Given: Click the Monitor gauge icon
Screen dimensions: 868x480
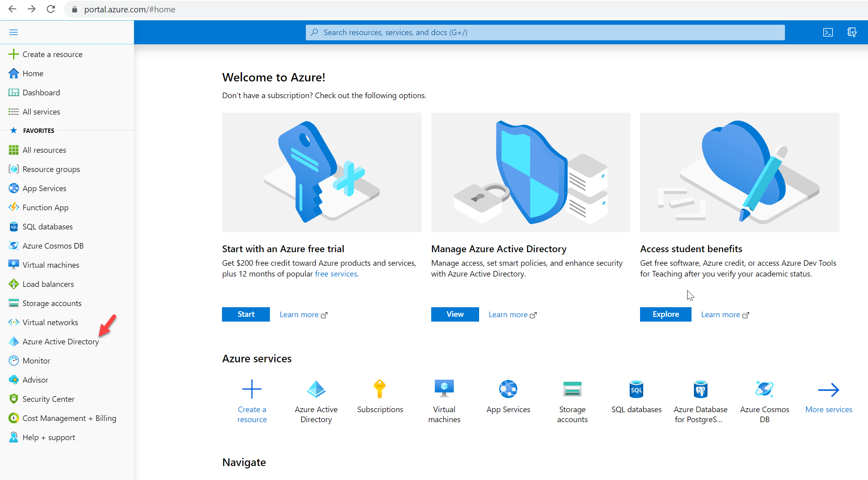Looking at the screenshot, I should click(x=14, y=361).
